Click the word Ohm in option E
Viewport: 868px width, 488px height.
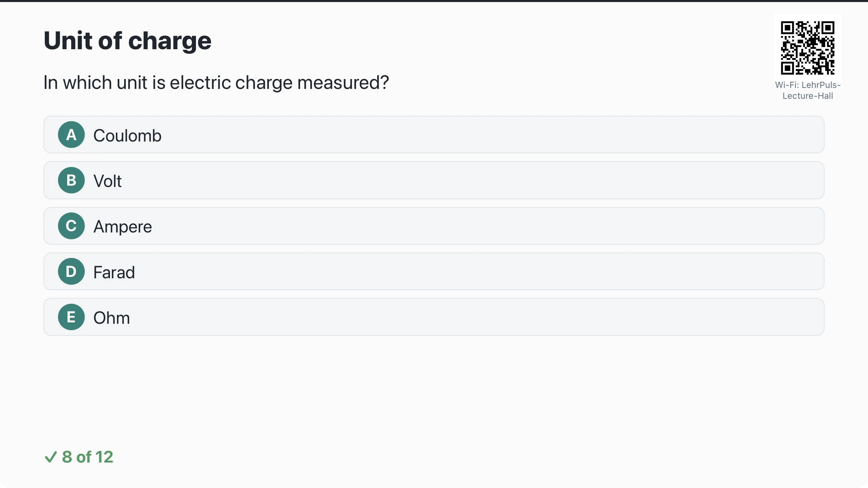pos(112,318)
